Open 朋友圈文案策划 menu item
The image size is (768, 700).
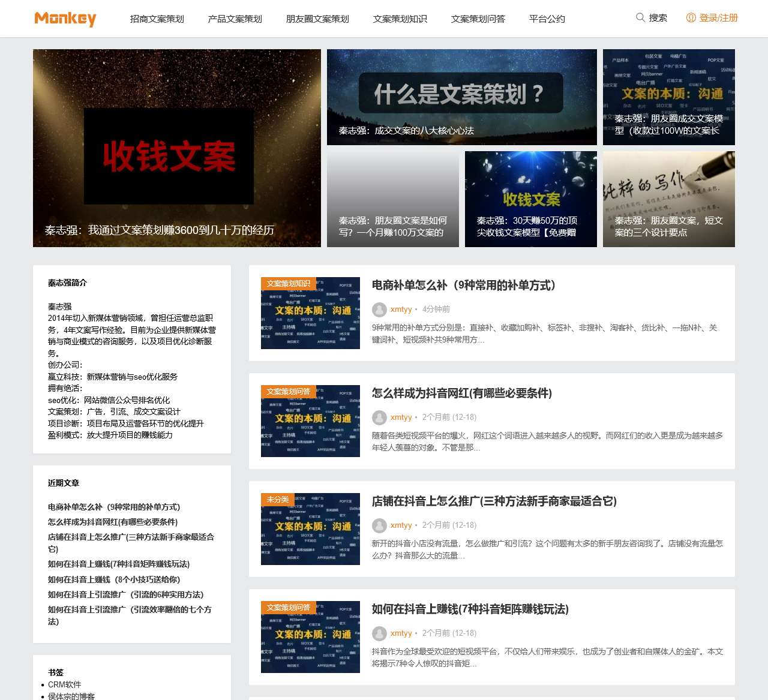coord(317,19)
